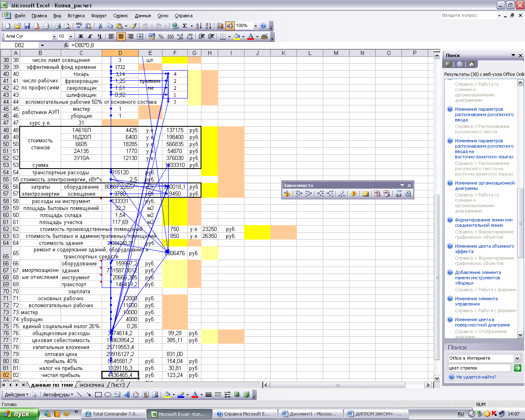Open Evaluate Formula in Зависимости toolbar
Screen dimensions: 525x420
click(408, 194)
